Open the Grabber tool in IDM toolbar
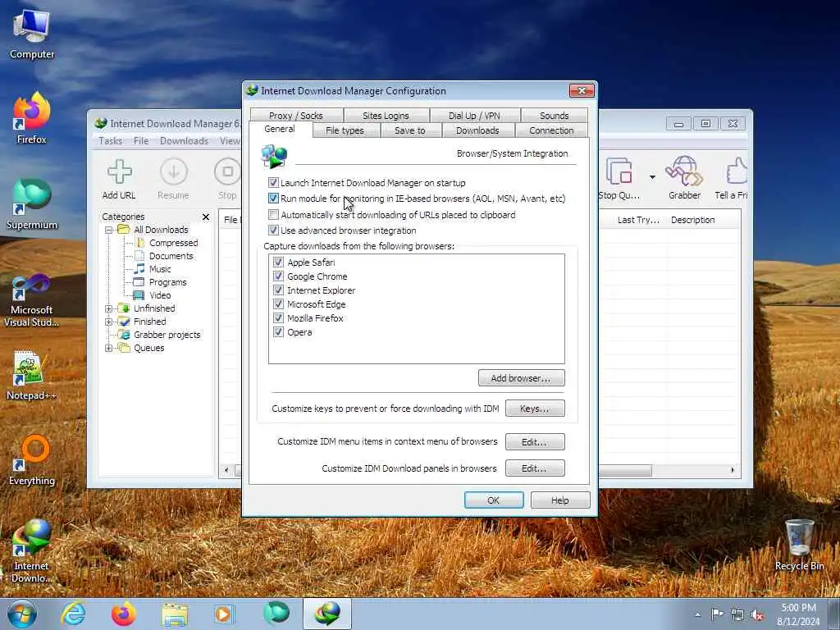This screenshot has height=630, width=840. 684,171
